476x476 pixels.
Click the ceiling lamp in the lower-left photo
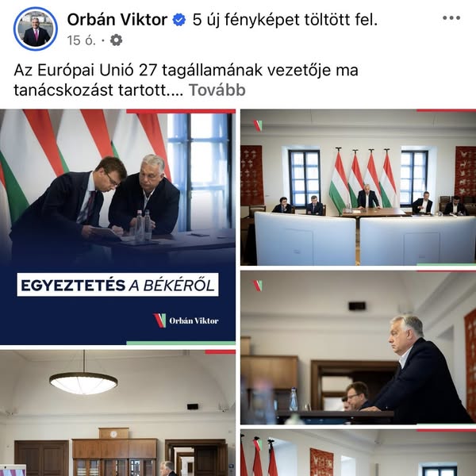pos(83,382)
